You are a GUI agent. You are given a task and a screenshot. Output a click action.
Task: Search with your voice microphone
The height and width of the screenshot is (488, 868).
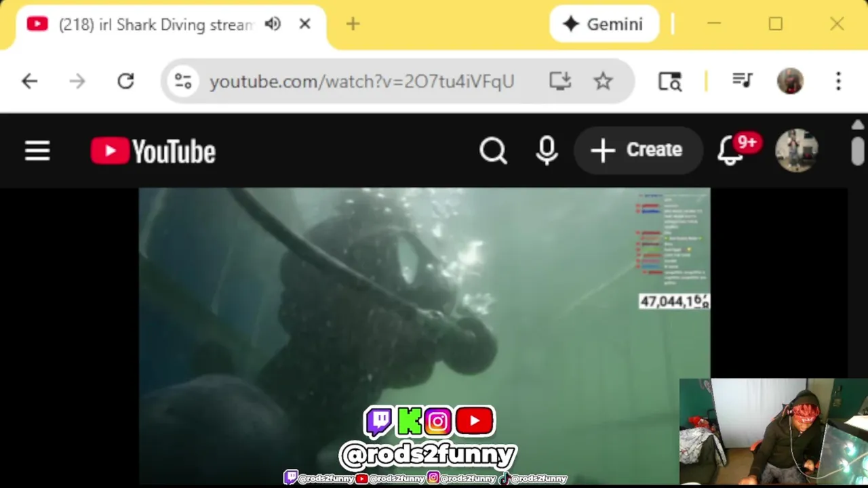547,150
